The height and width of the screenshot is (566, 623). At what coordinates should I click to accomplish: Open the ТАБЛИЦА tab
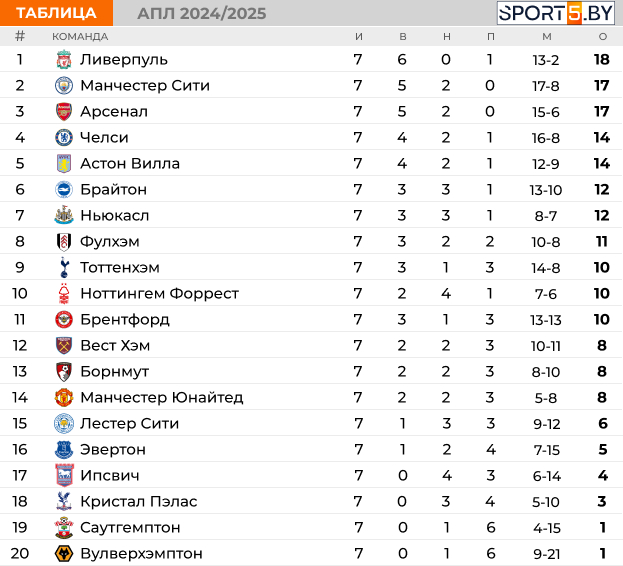coord(57,13)
